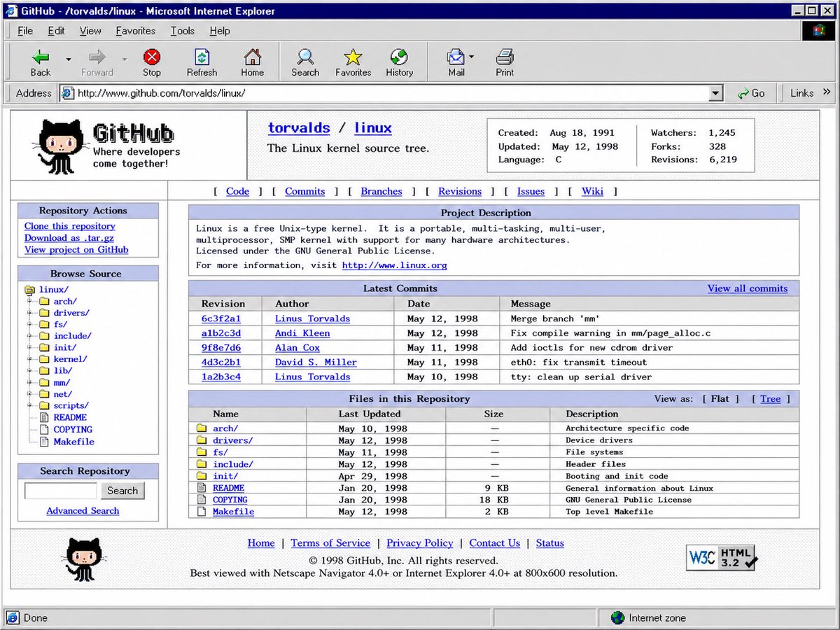
Task: Open the Mail toolbar button
Action: 456,62
